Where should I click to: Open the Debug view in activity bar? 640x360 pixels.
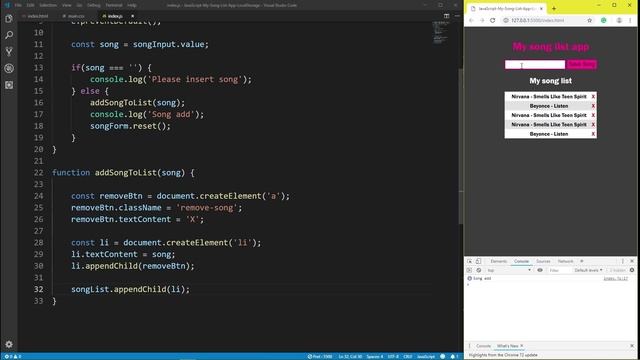(x=9, y=69)
